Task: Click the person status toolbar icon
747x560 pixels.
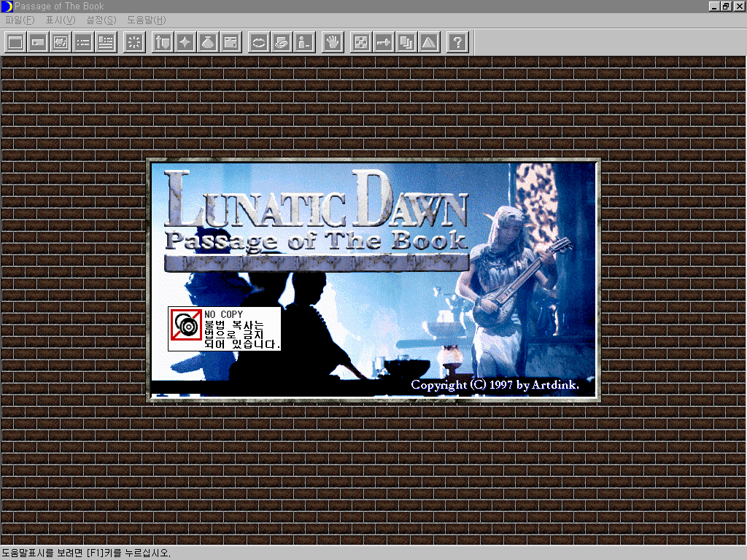Action: click(304, 42)
